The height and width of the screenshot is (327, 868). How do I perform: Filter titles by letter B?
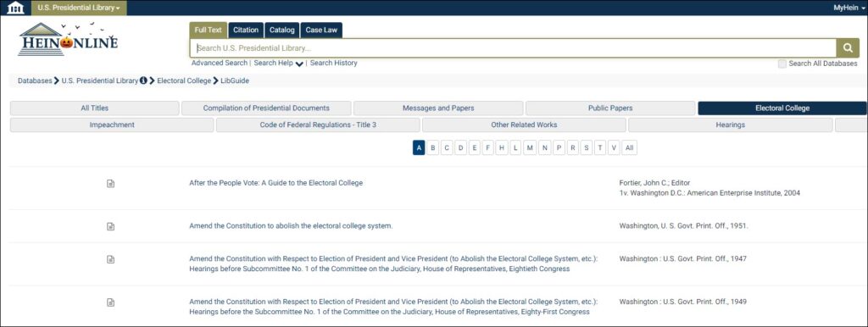click(433, 148)
